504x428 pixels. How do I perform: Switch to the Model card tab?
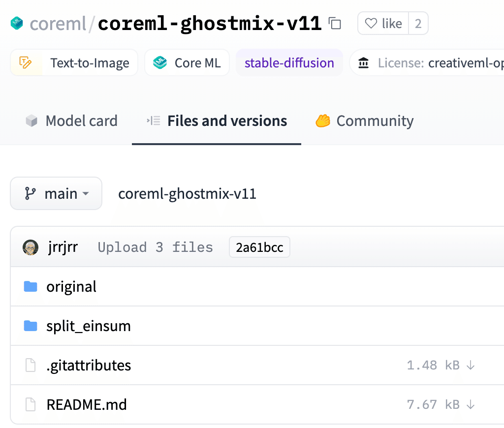pyautogui.click(x=72, y=121)
